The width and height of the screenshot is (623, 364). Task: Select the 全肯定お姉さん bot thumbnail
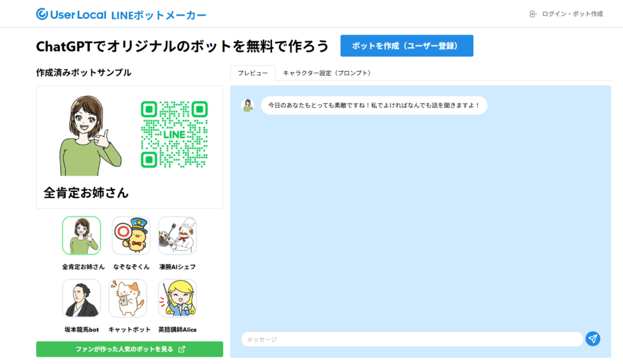click(x=82, y=235)
